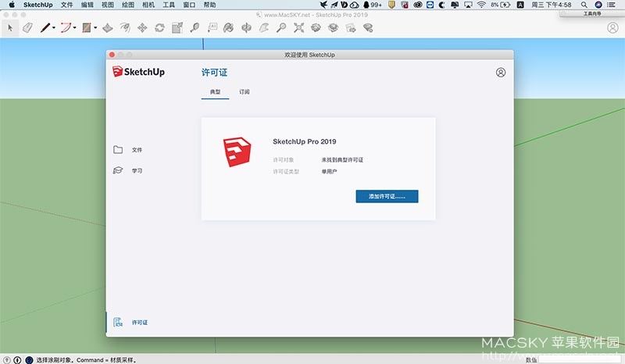Click the Zoom Extents tool
Viewport: 625px width, 364px height.
pyautogui.click(x=298, y=28)
